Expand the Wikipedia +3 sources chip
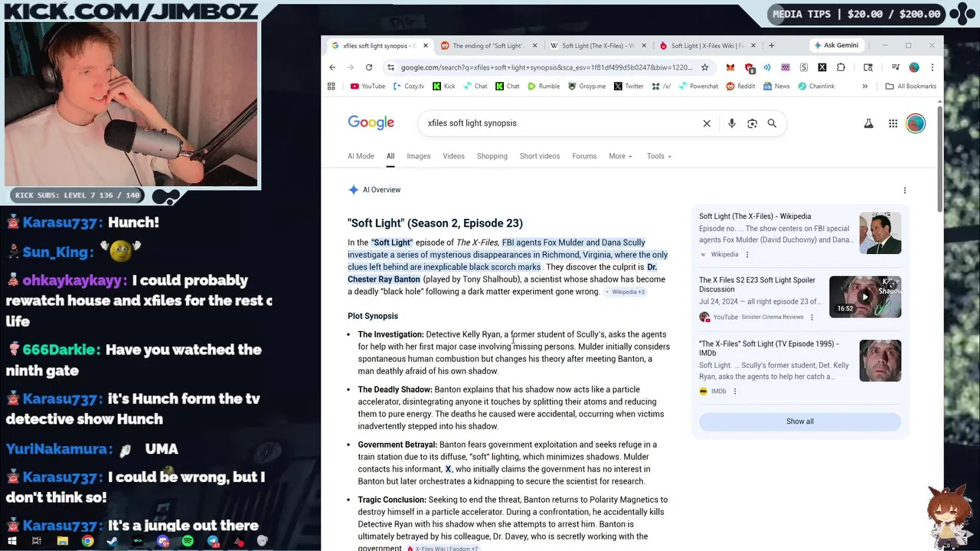The image size is (980, 551). click(x=626, y=292)
